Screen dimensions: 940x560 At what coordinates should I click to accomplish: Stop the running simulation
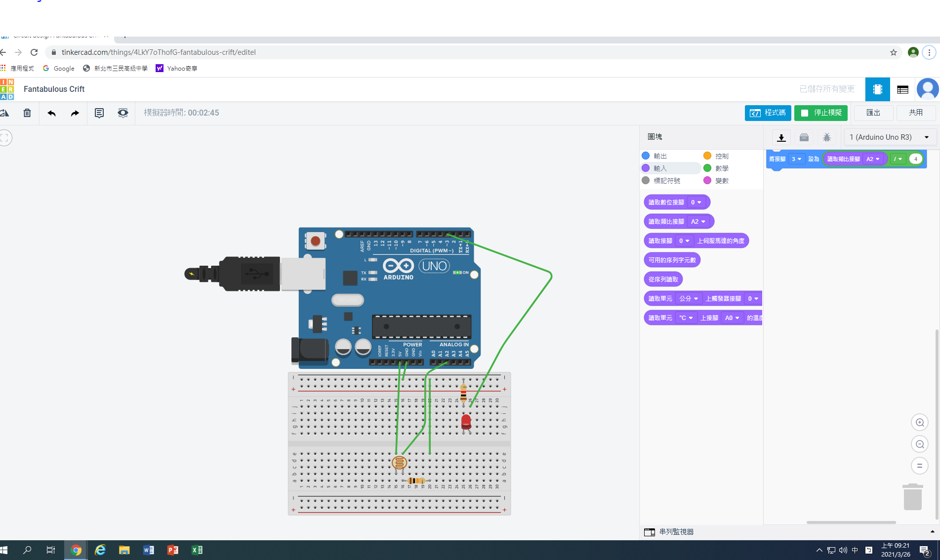pyautogui.click(x=820, y=113)
